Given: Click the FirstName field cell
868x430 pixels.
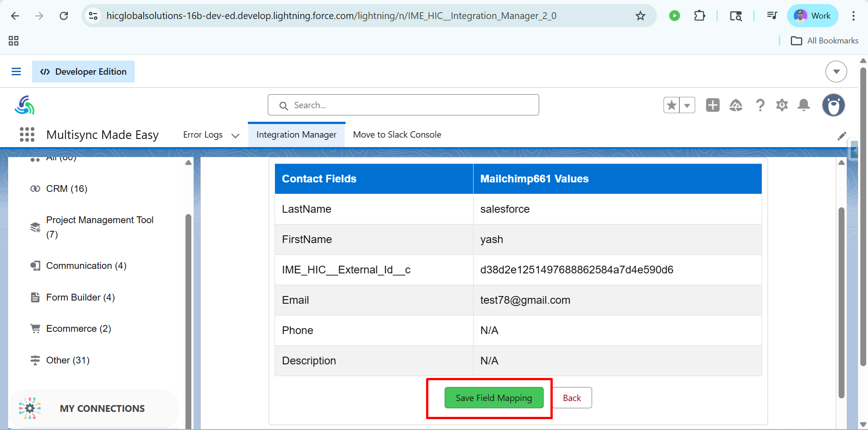Looking at the screenshot, I should click(374, 239).
